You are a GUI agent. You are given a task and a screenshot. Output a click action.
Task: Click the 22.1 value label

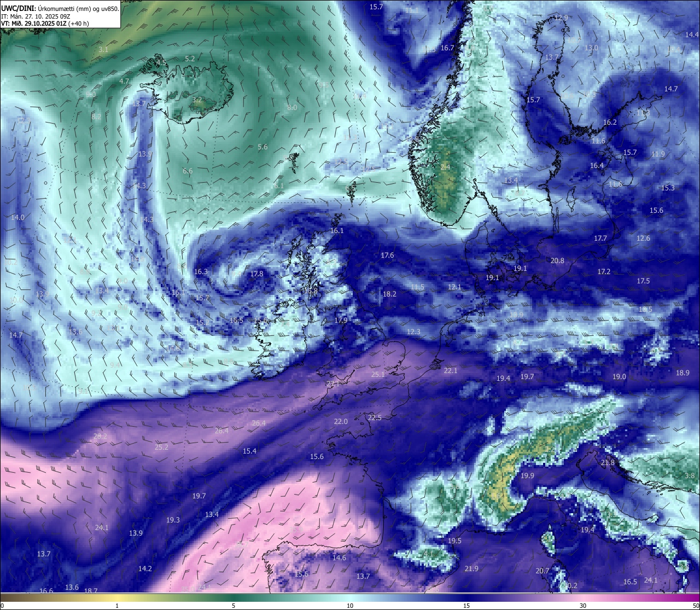[x=450, y=371]
